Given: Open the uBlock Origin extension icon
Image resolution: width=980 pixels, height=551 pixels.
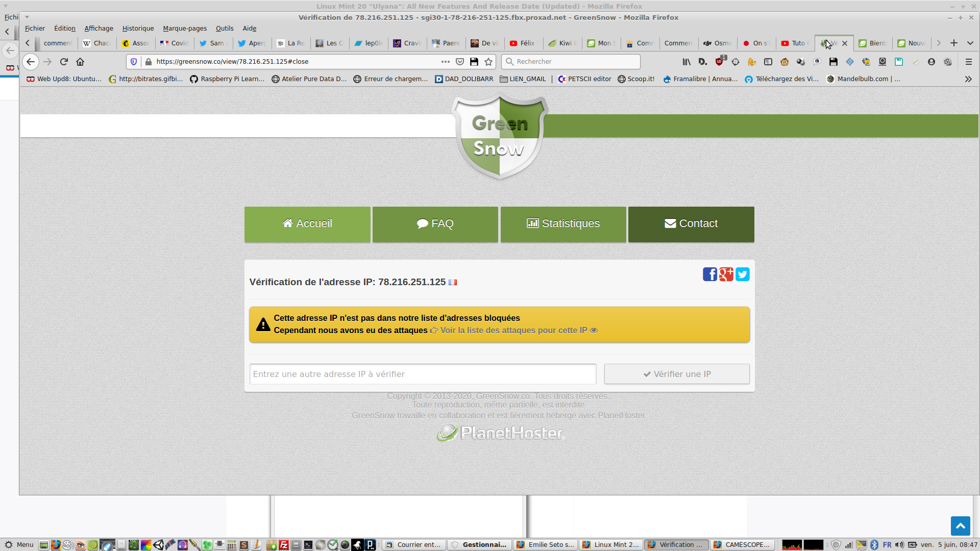Looking at the screenshot, I should coord(719,62).
